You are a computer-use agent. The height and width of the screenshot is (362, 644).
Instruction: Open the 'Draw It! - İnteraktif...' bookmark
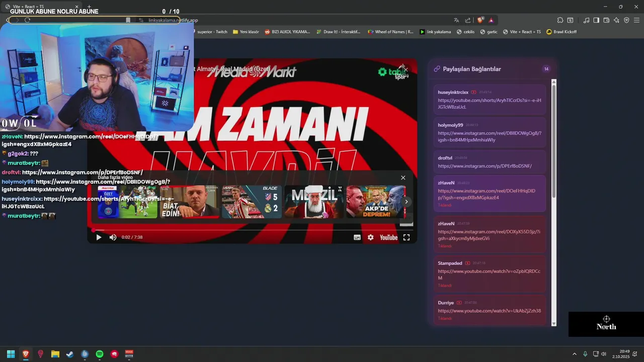pos(338,32)
